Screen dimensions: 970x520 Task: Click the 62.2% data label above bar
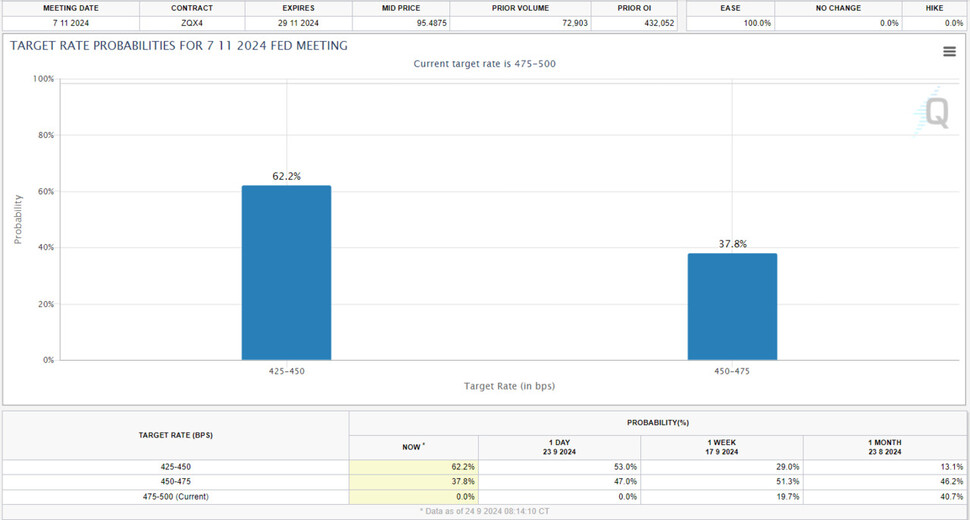point(286,176)
